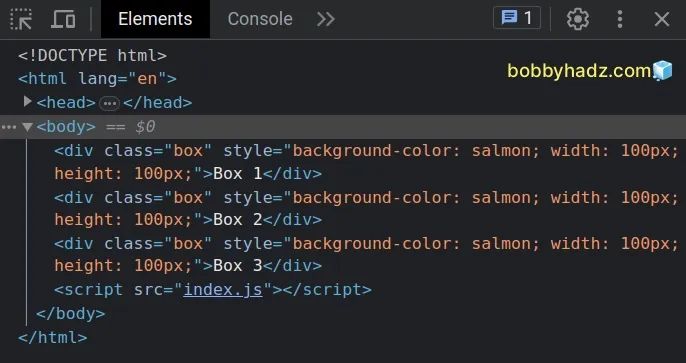The width and height of the screenshot is (686, 363).
Task: Open the index.js script link
Action: (223, 290)
